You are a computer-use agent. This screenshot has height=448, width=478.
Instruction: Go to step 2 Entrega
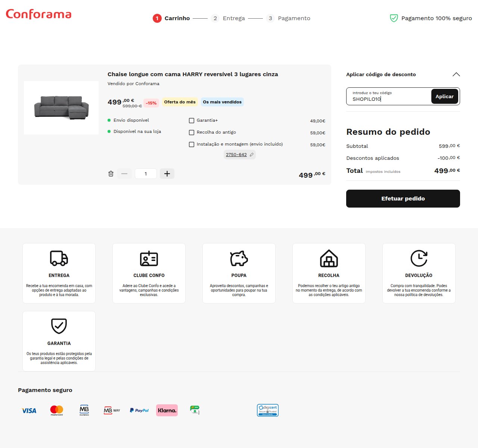point(228,18)
